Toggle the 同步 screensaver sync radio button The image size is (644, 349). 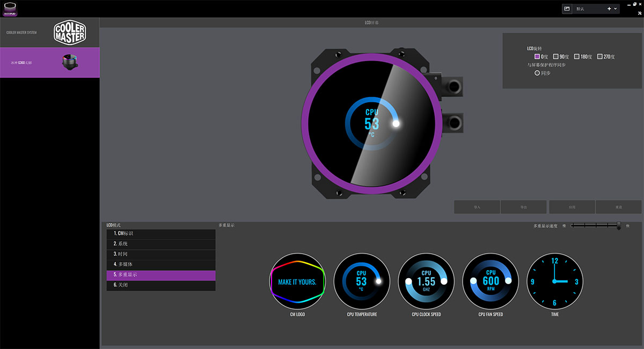click(x=537, y=73)
